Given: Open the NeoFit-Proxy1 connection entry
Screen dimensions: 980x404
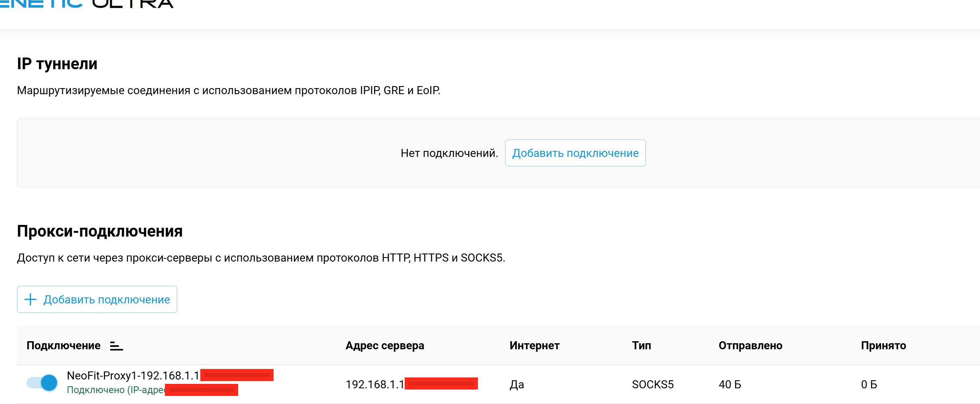Looking at the screenshot, I should click(133, 375).
